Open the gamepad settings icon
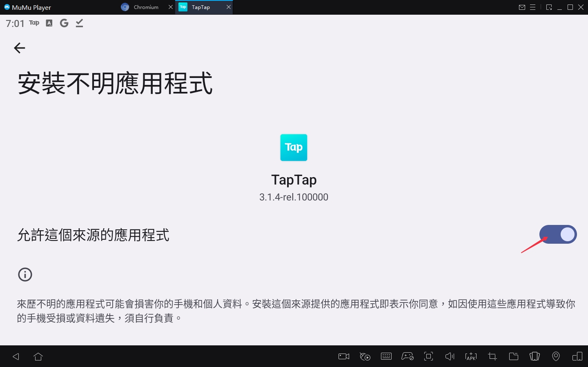This screenshot has height=367, width=588. (x=408, y=356)
